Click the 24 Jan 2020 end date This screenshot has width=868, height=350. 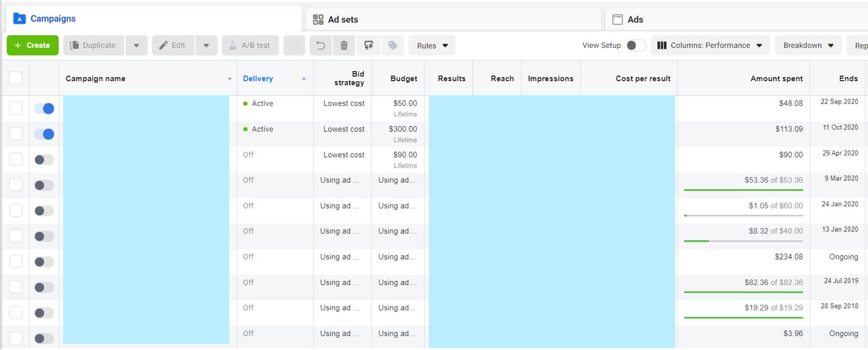[840, 204]
